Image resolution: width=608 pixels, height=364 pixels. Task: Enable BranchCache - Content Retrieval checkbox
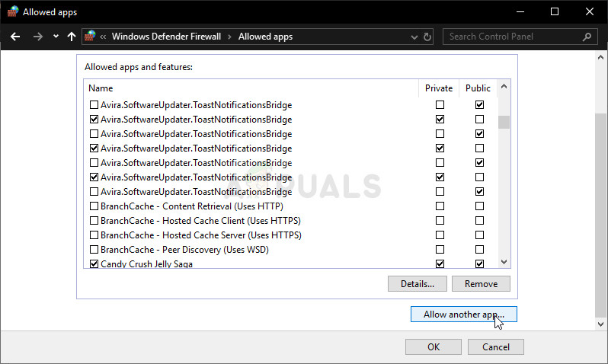[x=94, y=206]
